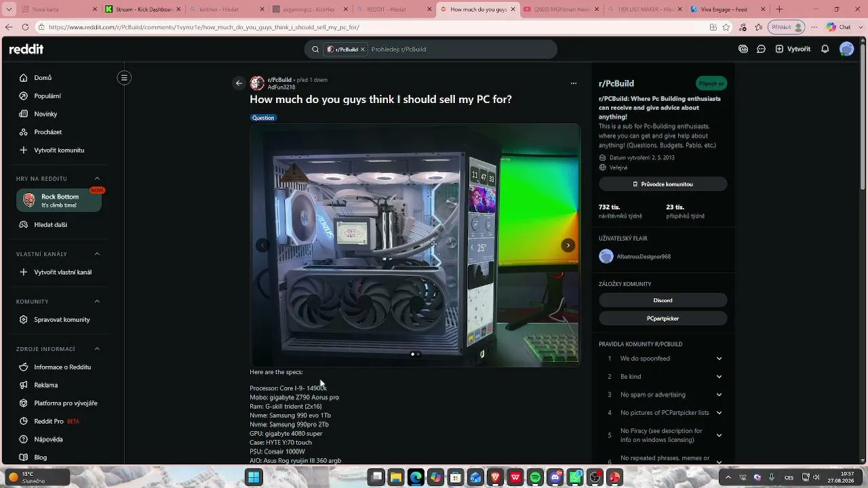Viewport: 868px width, 488px height.
Task: Click the Blog icon in sidebar
Action: (x=24, y=457)
